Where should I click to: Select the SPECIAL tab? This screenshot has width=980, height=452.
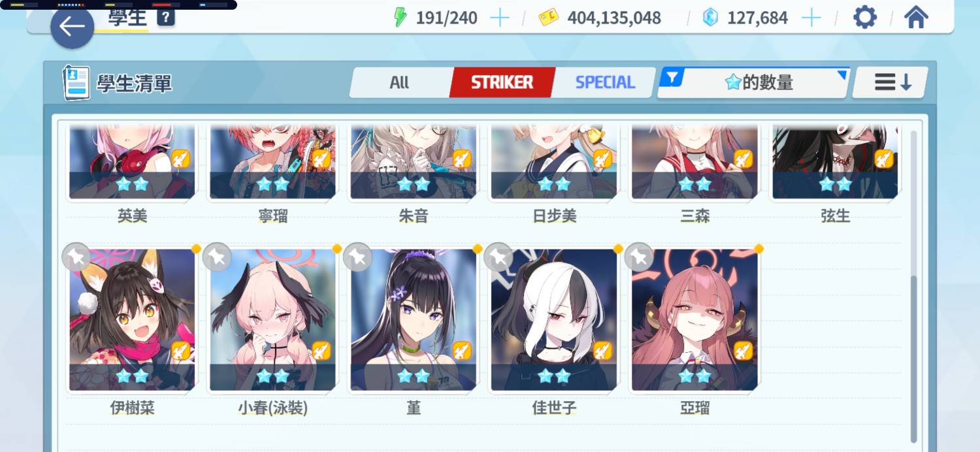605,82
